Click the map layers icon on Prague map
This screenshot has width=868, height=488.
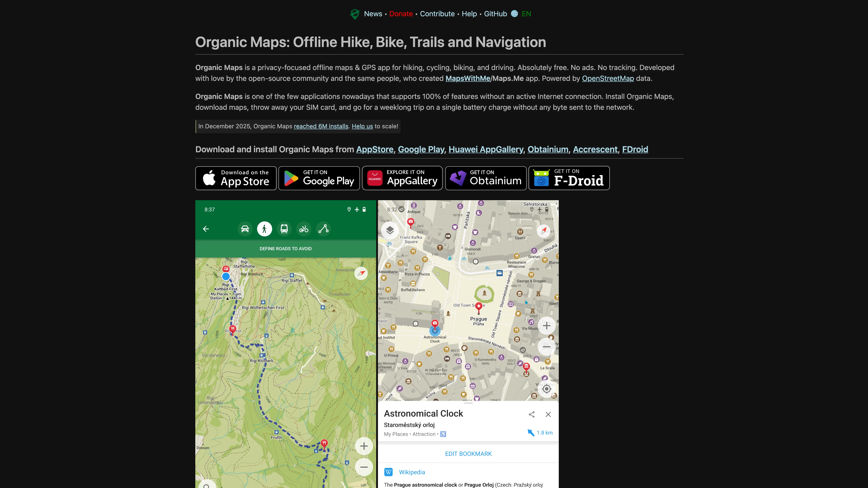(390, 230)
